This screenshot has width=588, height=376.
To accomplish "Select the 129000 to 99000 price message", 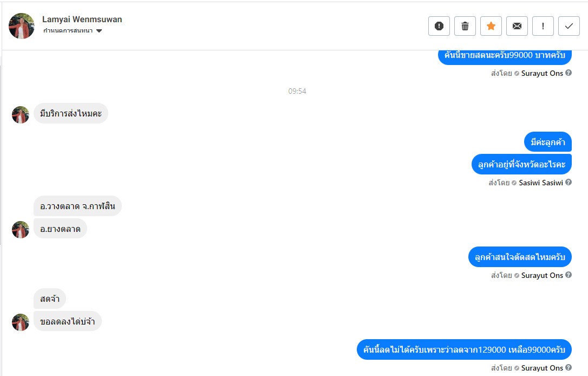I will click(x=464, y=350).
